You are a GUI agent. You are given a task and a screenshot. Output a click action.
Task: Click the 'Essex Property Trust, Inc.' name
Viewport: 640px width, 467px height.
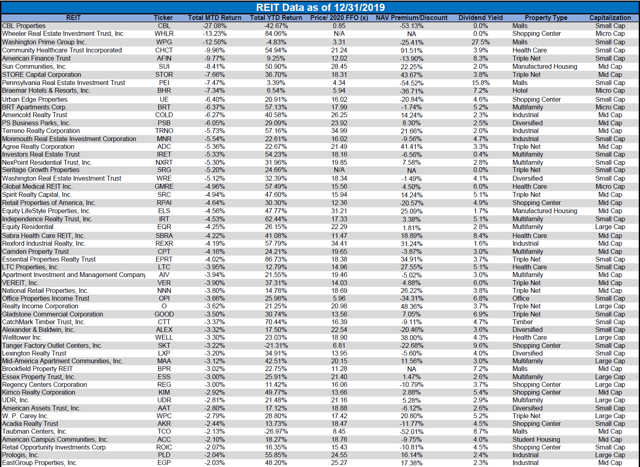38,377
